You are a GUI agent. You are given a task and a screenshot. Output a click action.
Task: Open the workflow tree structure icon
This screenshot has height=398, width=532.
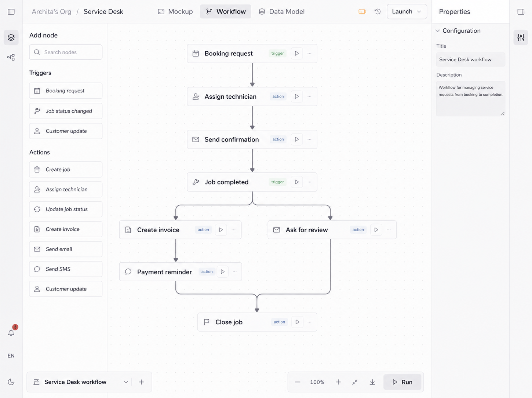coord(11,57)
